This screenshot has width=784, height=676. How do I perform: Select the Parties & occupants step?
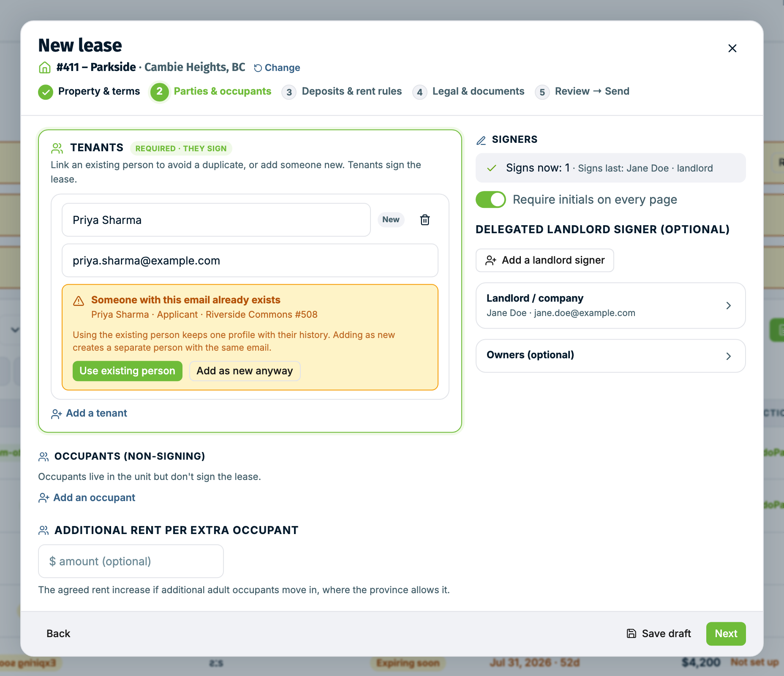211,92
